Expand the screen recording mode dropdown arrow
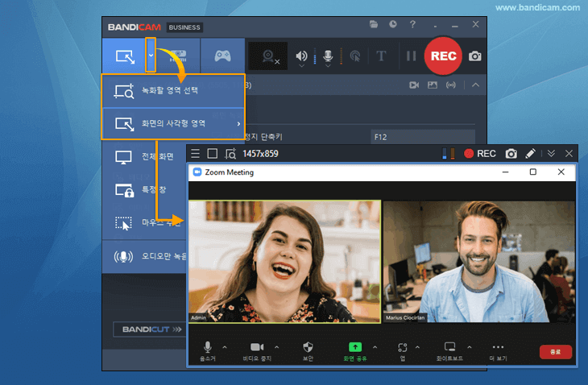 point(151,56)
